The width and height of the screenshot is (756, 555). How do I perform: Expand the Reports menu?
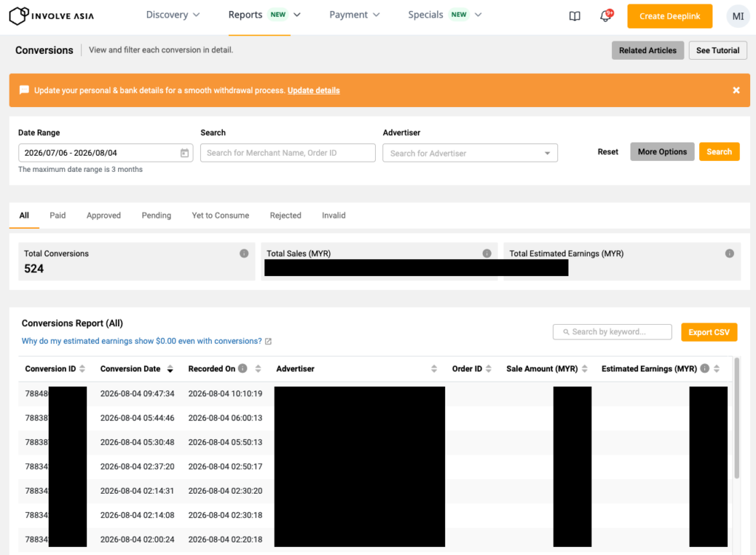click(x=265, y=15)
